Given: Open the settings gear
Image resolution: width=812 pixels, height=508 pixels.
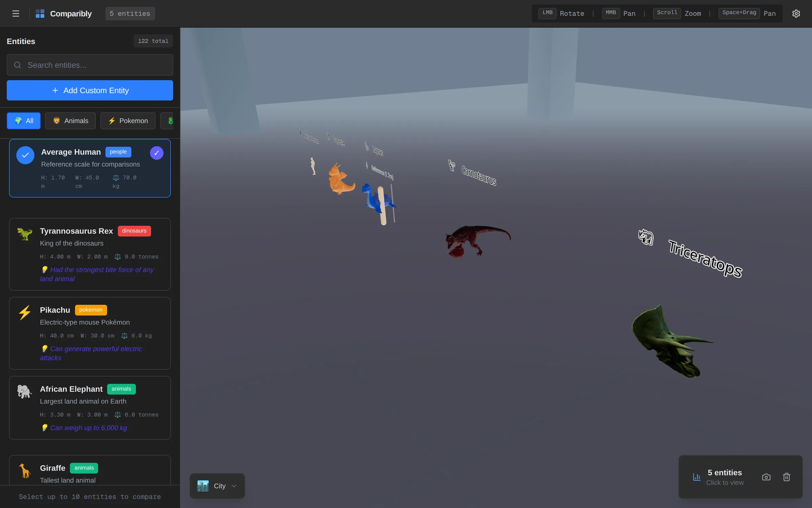Looking at the screenshot, I should click(x=796, y=14).
